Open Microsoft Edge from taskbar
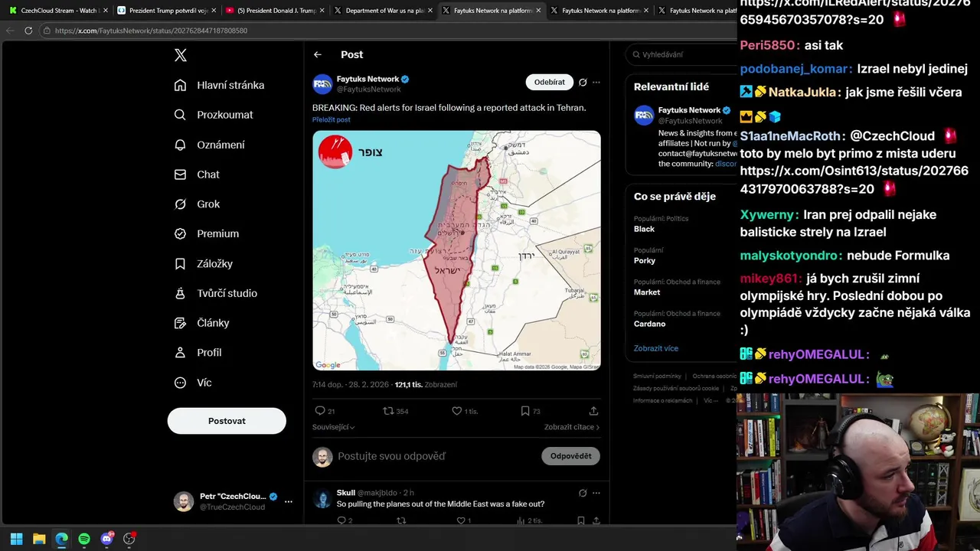 click(61, 539)
